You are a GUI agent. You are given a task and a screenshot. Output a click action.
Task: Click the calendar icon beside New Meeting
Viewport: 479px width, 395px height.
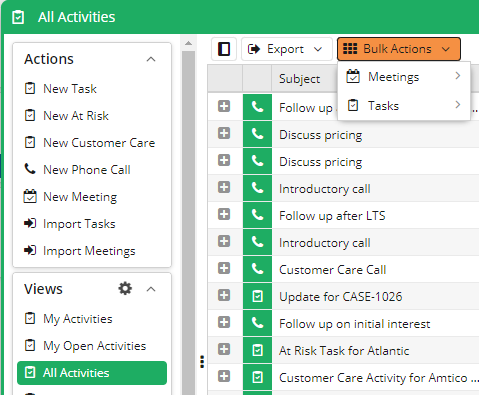coord(30,196)
